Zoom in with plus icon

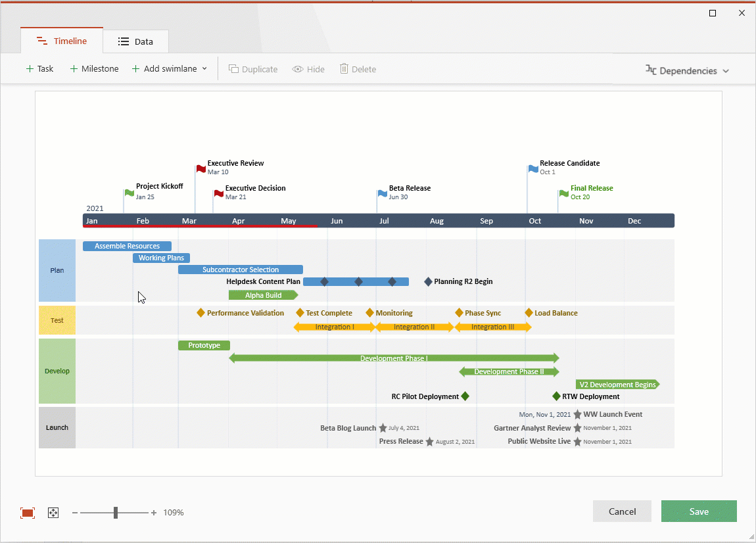tap(154, 512)
